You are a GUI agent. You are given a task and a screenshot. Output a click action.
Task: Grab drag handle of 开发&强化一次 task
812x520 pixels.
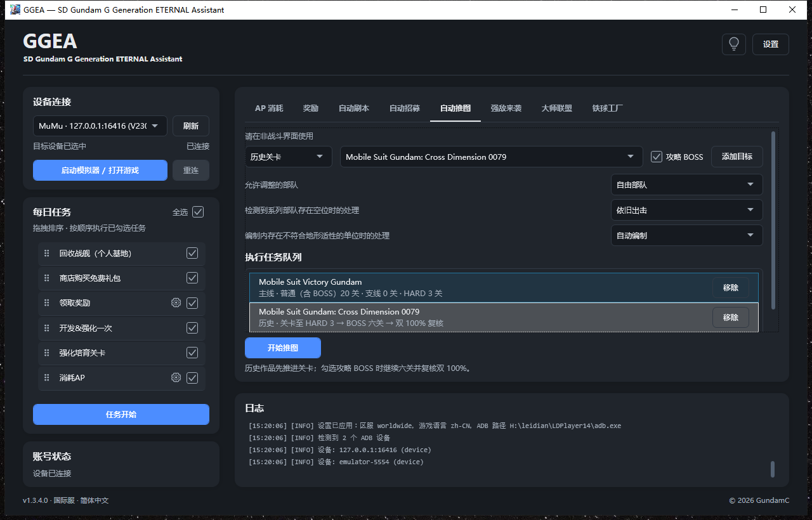46,328
